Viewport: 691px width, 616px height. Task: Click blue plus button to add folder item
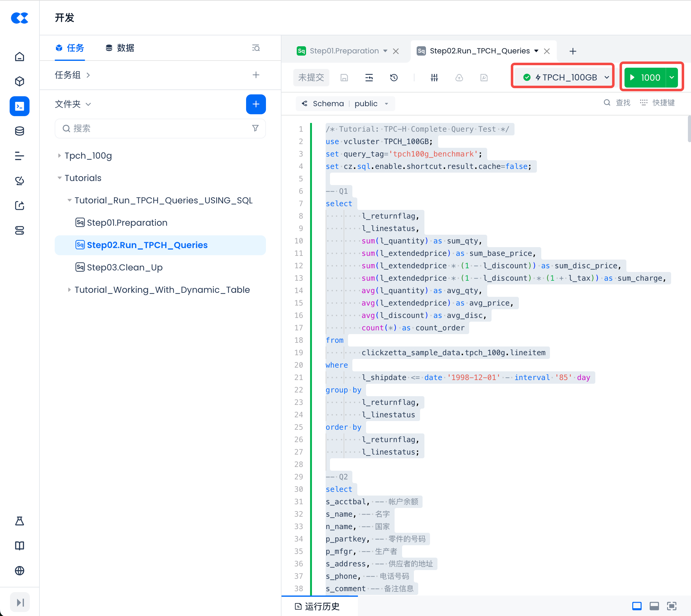256,104
